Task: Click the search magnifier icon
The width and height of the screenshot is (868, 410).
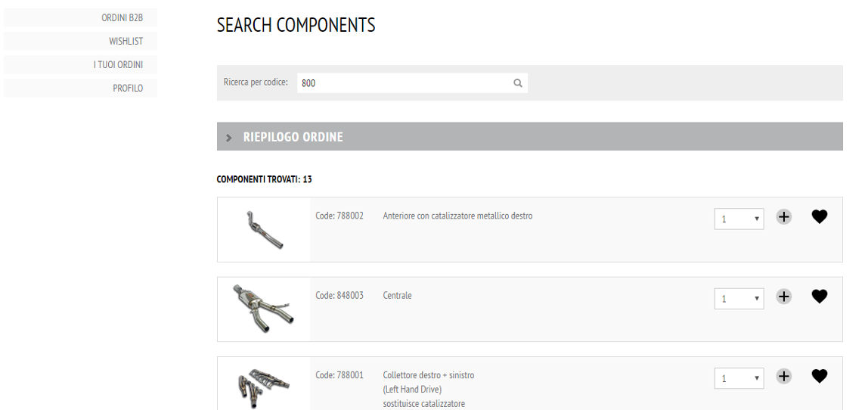Action: pos(518,83)
